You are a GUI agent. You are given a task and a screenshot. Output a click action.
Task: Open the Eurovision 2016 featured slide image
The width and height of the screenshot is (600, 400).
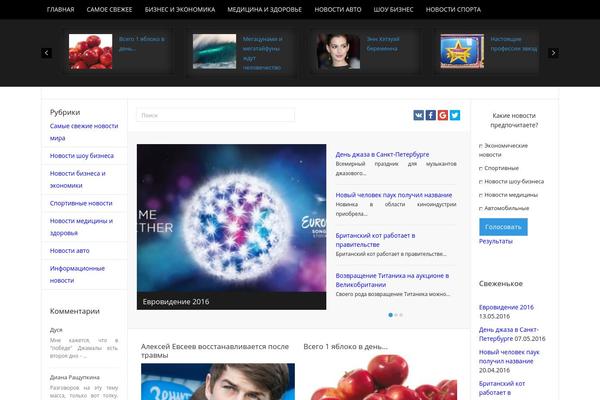[232, 218]
